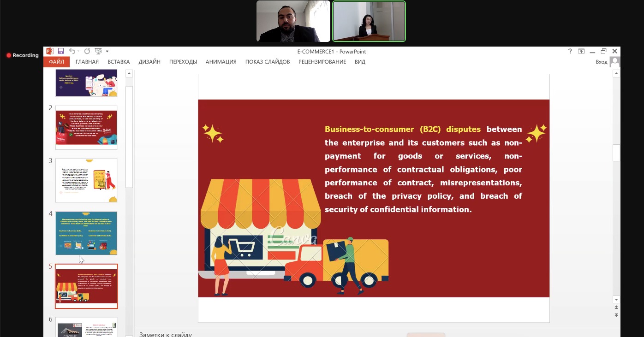This screenshot has width=644, height=337.
Task: Open the АНИМАЦИЯ ribbon tab
Action: click(221, 62)
